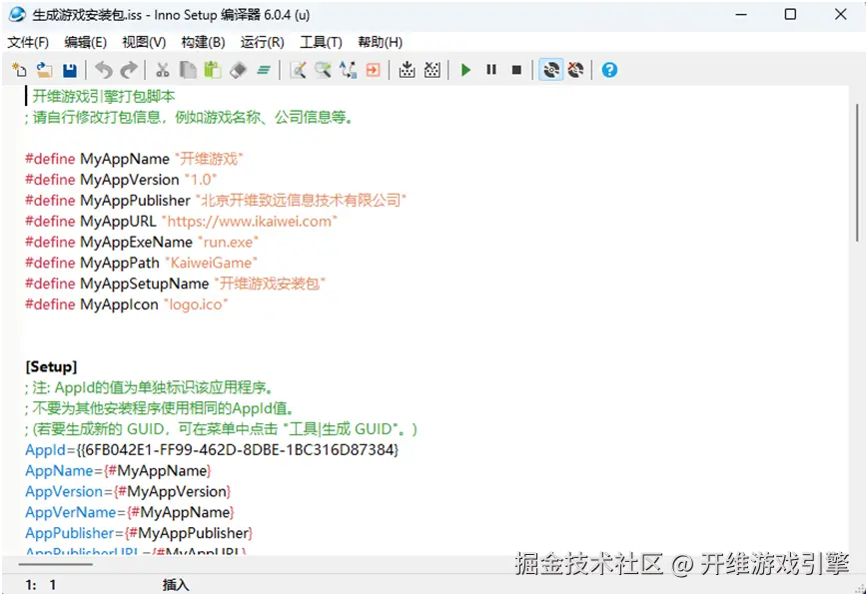Click the MyAppVersion "1.0" value
The image size is (868, 596).
201,180
